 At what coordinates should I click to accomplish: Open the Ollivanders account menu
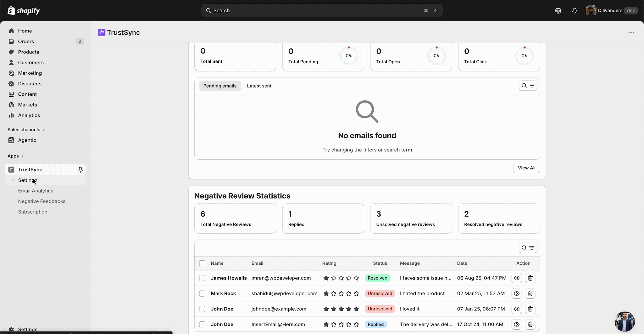pyautogui.click(x=612, y=11)
